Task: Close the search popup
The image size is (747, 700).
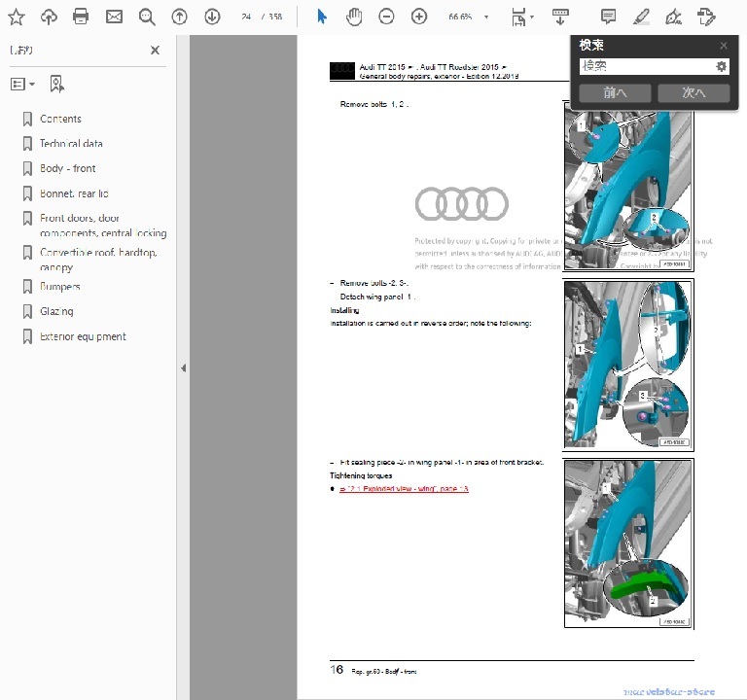Action: (x=724, y=46)
